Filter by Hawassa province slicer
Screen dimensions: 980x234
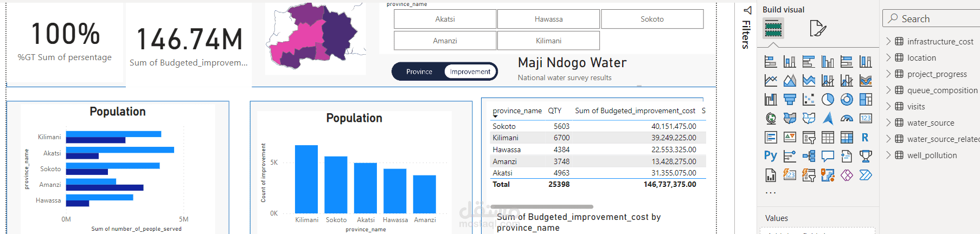point(548,19)
